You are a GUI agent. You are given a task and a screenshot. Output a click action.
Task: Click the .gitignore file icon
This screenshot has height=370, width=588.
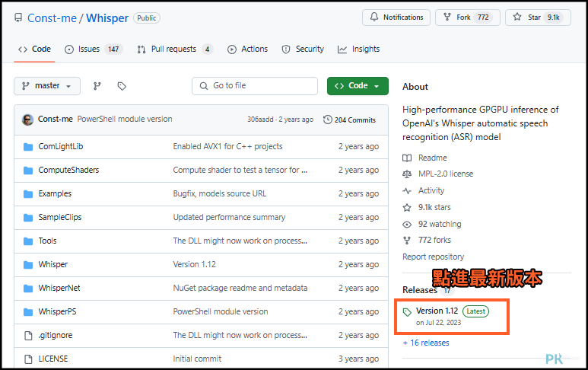28,336
